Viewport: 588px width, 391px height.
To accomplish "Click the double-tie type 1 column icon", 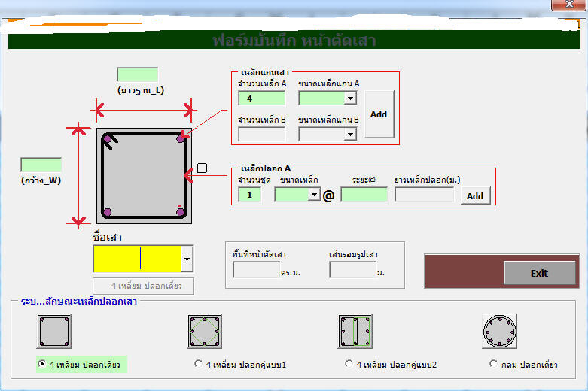I will [x=205, y=330].
